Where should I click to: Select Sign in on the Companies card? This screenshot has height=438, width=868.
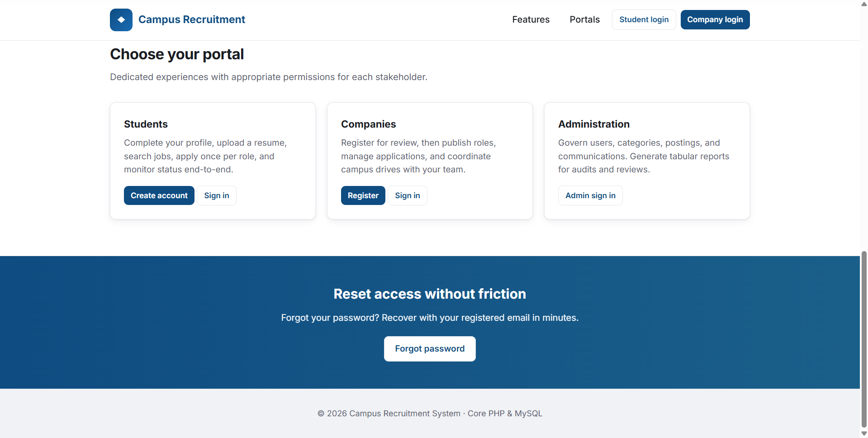click(407, 195)
